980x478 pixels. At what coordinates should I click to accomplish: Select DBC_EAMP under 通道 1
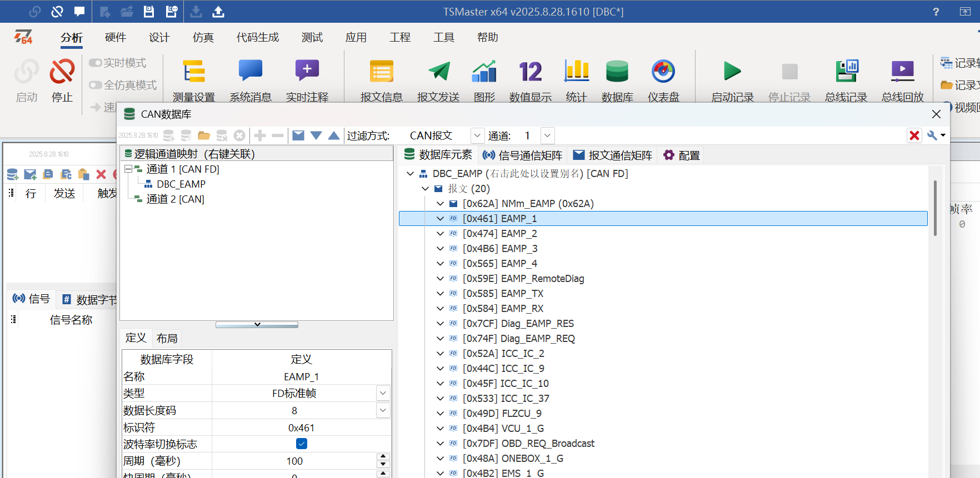(181, 184)
